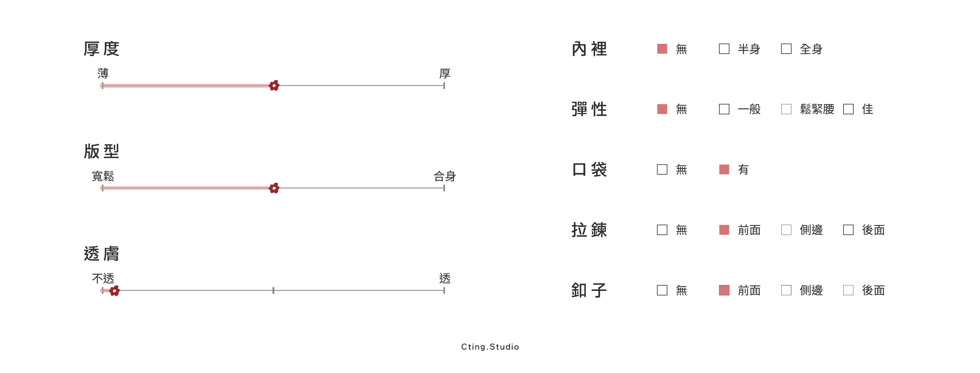980x373 pixels.
Task: Check the 無 box in the 釦子 row
Action: (662, 291)
